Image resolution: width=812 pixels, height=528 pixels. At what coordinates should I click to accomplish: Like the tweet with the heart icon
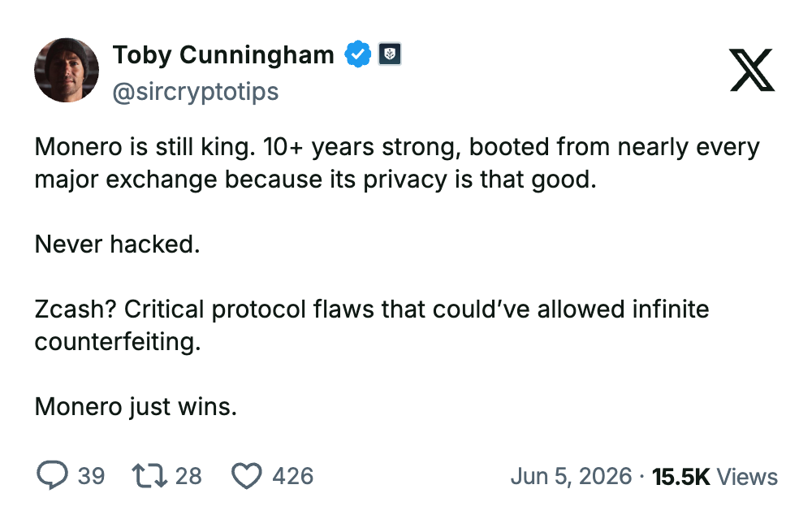coord(247,476)
